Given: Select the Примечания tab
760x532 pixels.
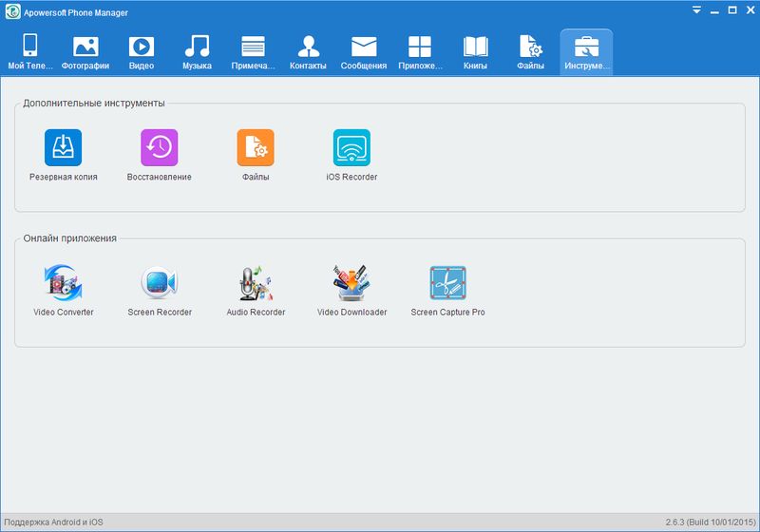Looking at the screenshot, I should pyautogui.click(x=253, y=52).
